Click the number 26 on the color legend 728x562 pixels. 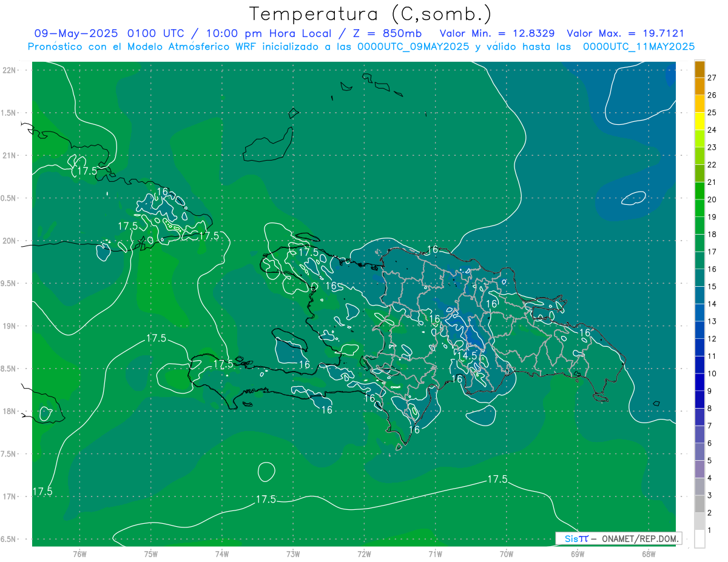click(712, 95)
